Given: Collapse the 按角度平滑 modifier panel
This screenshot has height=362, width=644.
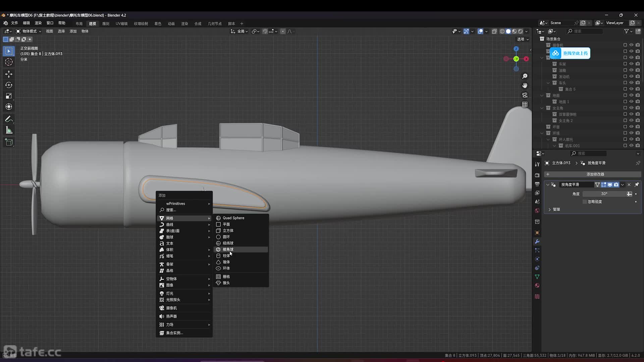Looking at the screenshot, I should point(548,185).
